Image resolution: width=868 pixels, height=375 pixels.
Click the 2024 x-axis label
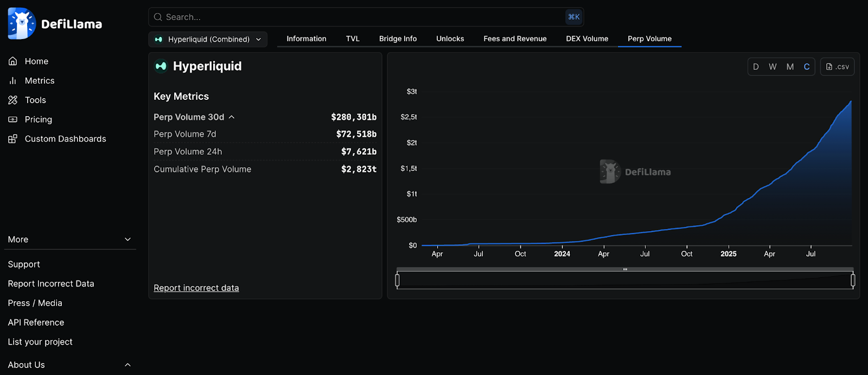[x=562, y=254]
